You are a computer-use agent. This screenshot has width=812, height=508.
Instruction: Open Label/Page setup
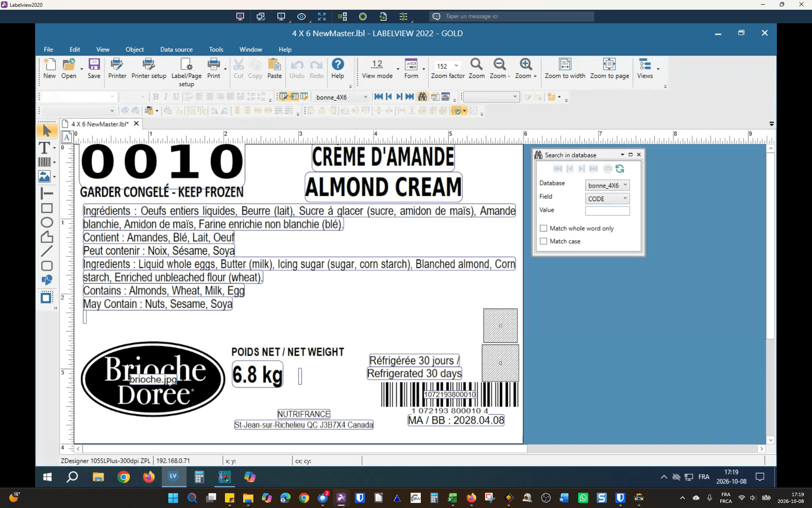(186, 72)
